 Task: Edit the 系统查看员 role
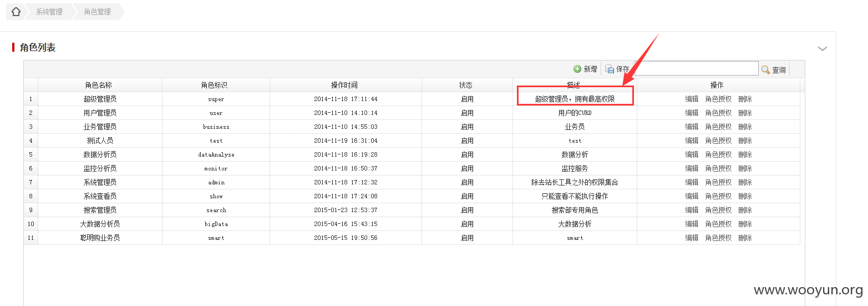[692, 196]
